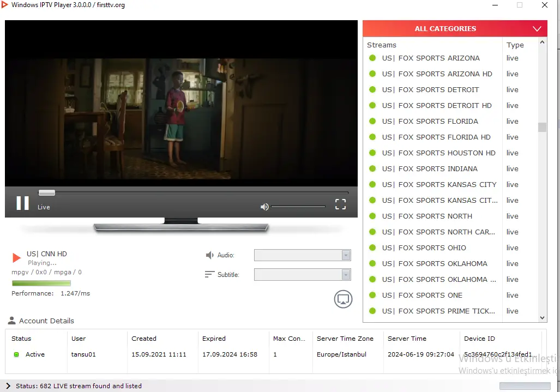Enter fullscreen video mode
This screenshot has height=392, width=560.
340,204
